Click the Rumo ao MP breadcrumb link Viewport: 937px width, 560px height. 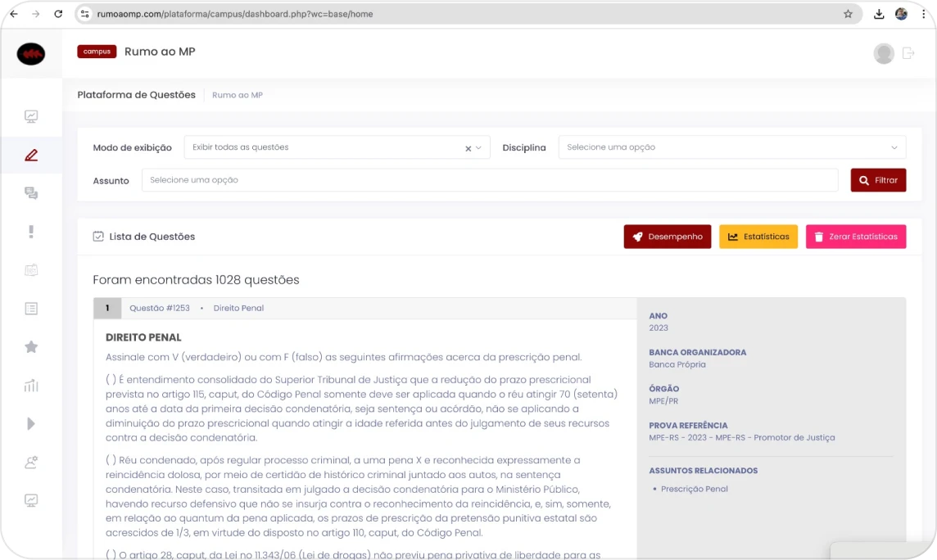coord(237,95)
